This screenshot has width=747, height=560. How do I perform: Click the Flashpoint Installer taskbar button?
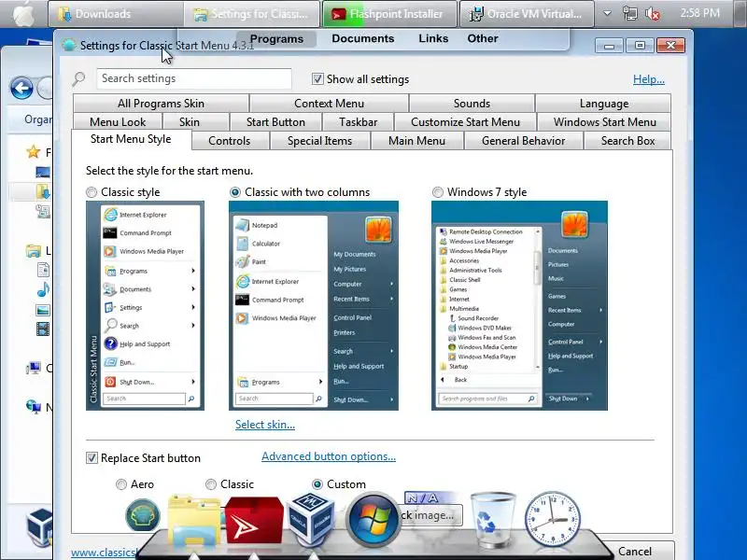(389, 14)
